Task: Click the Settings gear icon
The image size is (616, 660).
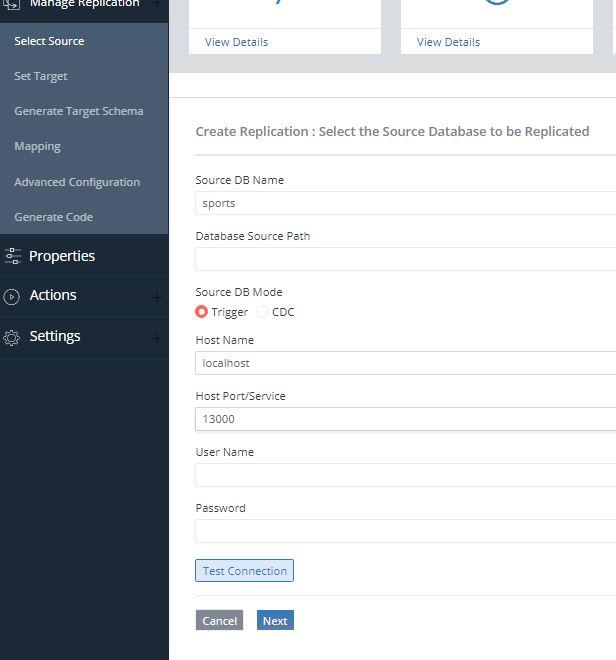Action: 11,338
